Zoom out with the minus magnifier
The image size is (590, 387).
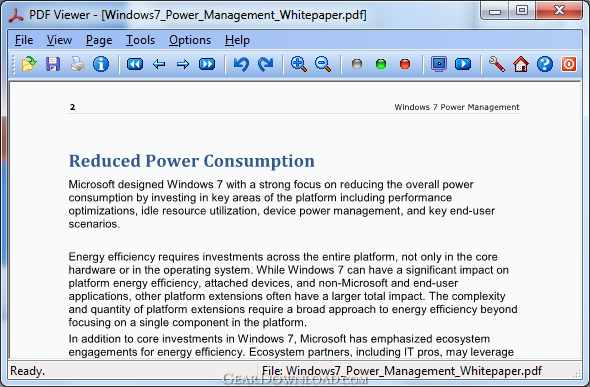click(323, 64)
